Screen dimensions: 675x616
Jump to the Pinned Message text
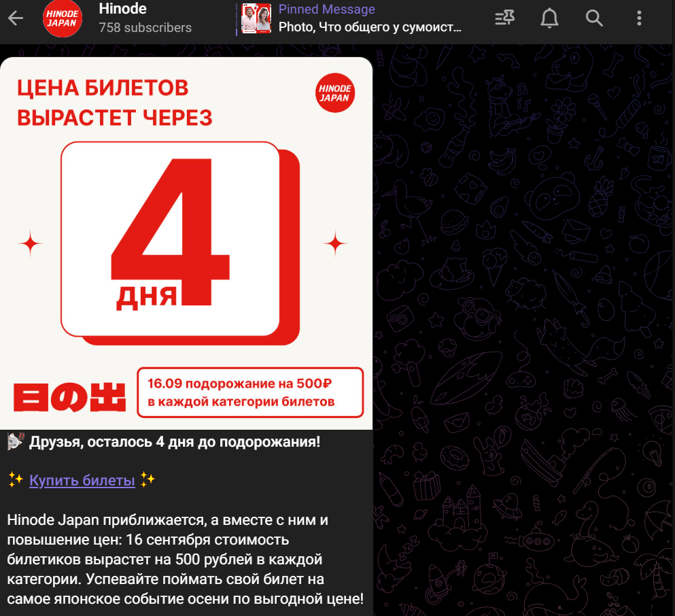[327, 9]
